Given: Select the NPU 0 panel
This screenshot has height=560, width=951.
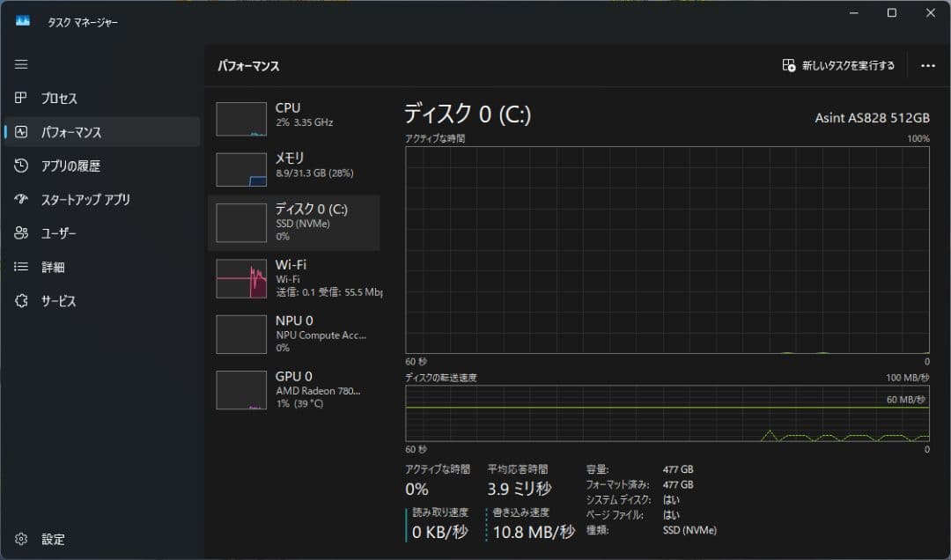Looking at the screenshot, I should [291, 332].
